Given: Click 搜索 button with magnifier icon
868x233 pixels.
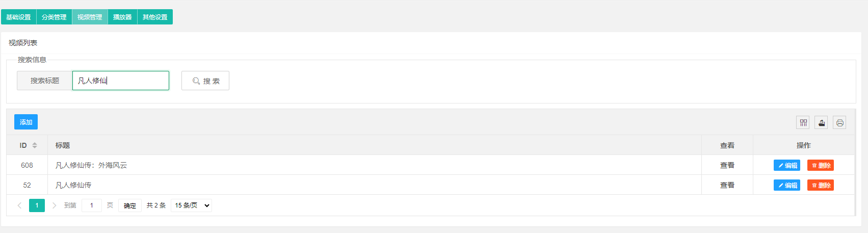Looking at the screenshot, I should [x=205, y=81].
